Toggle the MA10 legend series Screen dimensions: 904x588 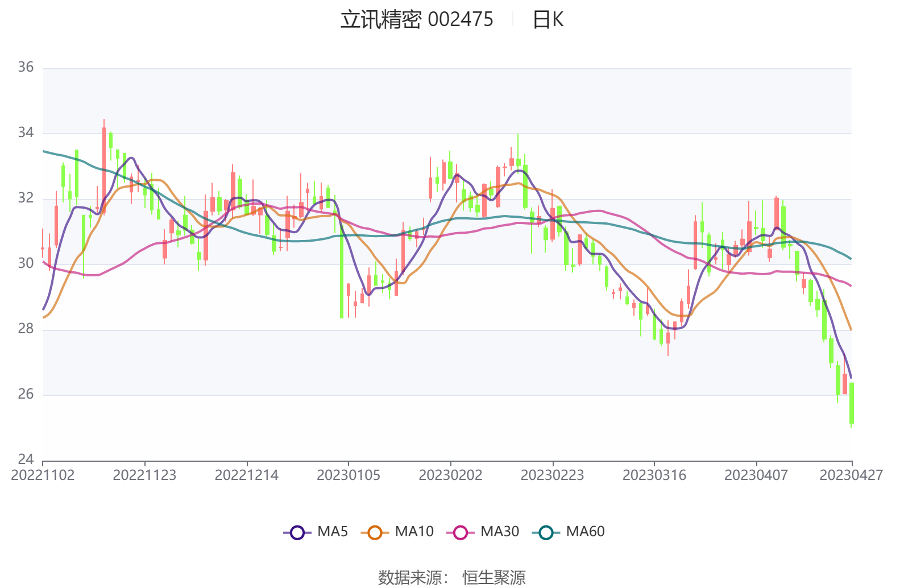(x=397, y=532)
